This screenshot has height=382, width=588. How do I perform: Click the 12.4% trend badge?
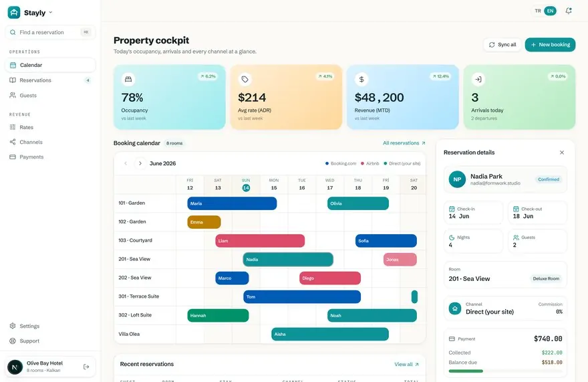point(441,76)
